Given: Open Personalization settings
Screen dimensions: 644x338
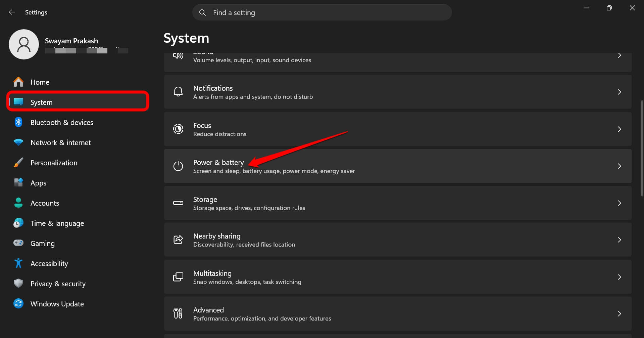Looking at the screenshot, I should (78, 163).
